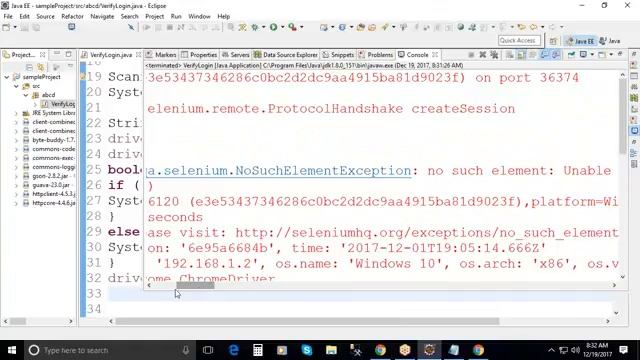Click the green Run button icon
The width and height of the screenshot is (640, 360).
coord(273,27)
